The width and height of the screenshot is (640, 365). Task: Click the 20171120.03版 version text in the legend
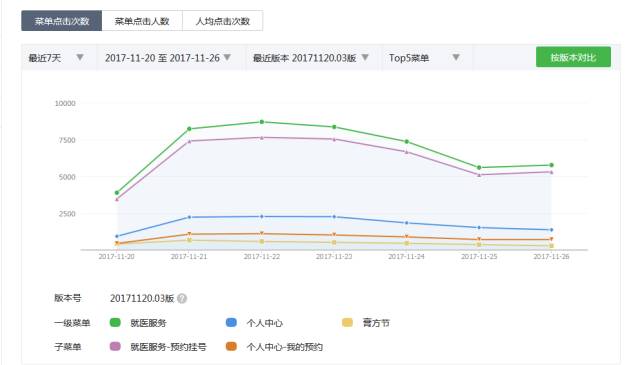point(142,298)
